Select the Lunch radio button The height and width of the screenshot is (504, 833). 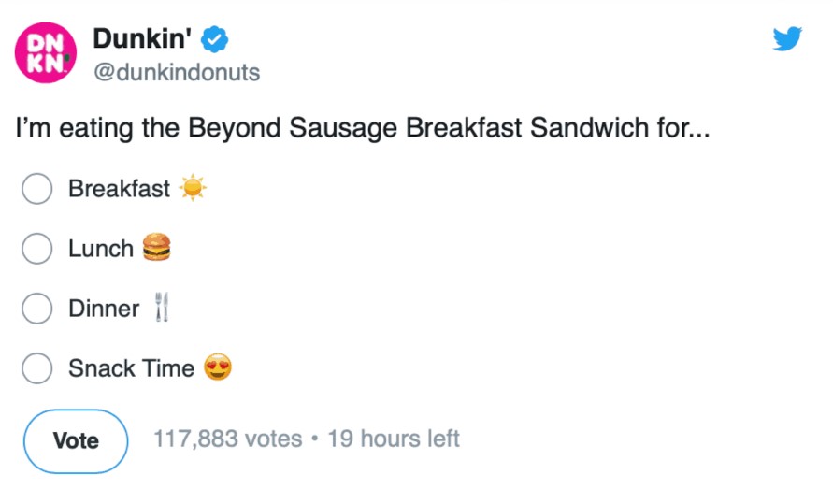tap(36, 249)
